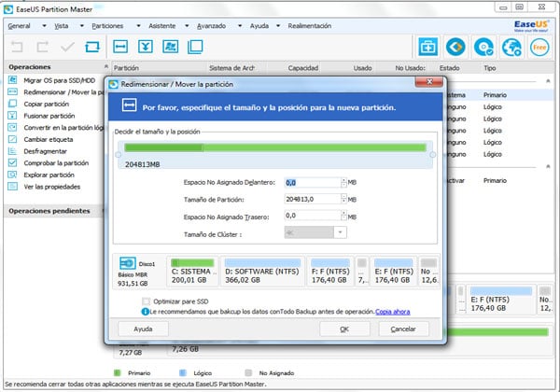560x392 pixels.
Task: Select F: F (NTFS) block in dialog
Action: point(330,272)
